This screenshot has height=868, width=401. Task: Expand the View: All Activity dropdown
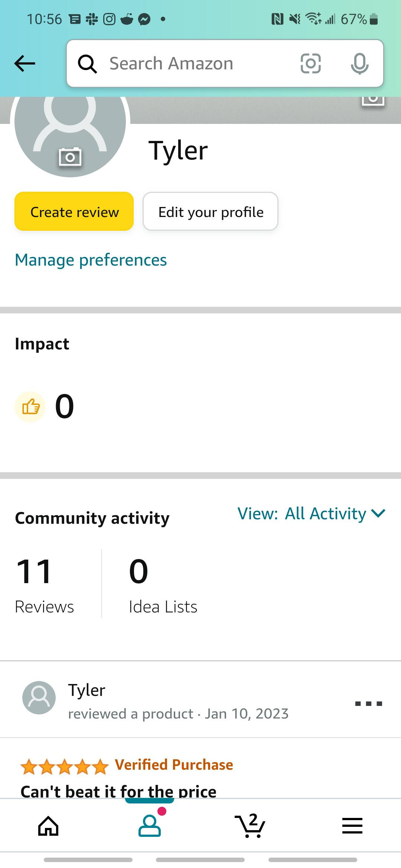312,514
